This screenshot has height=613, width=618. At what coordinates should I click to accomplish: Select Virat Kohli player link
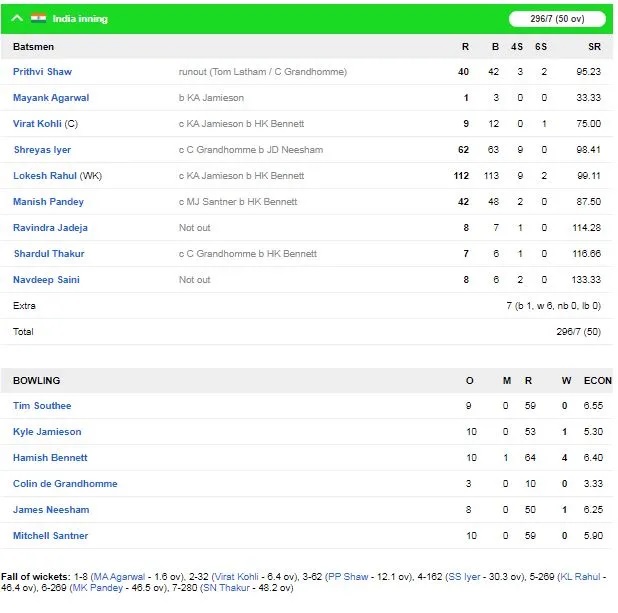pyautogui.click(x=37, y=124)
